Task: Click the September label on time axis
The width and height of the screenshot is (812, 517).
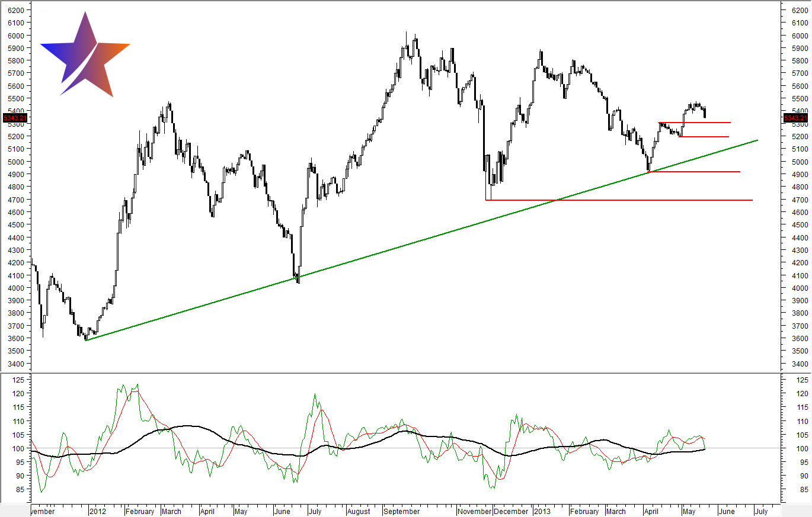Action: (x=402, y=511)
